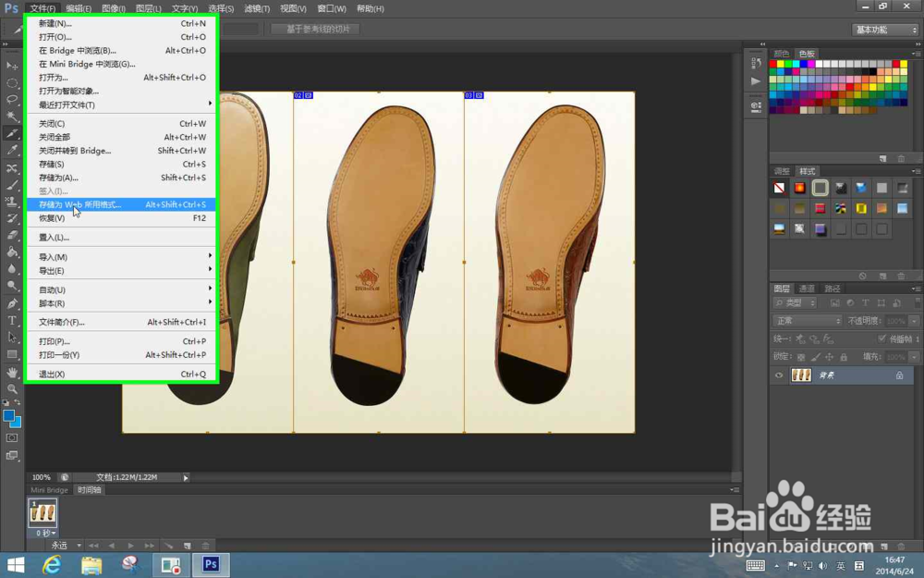Open Internet Explorer from taskbar
Image resolution: width=924 pixels, height=578 pixels.
[53, 565]
